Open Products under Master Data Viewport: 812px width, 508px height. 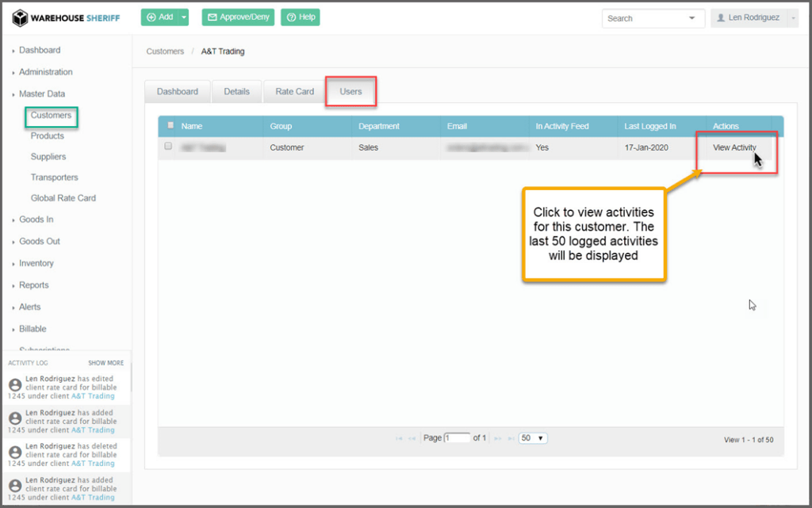[x=48, y=136]
